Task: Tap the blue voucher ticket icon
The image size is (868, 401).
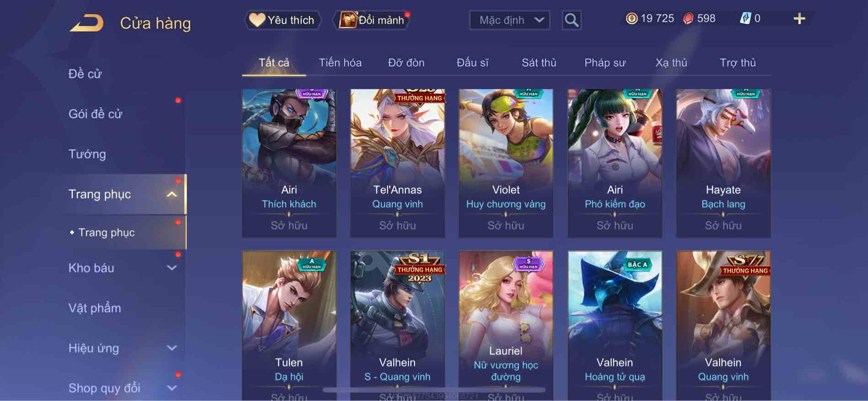Action: click(x=745, y=19)
